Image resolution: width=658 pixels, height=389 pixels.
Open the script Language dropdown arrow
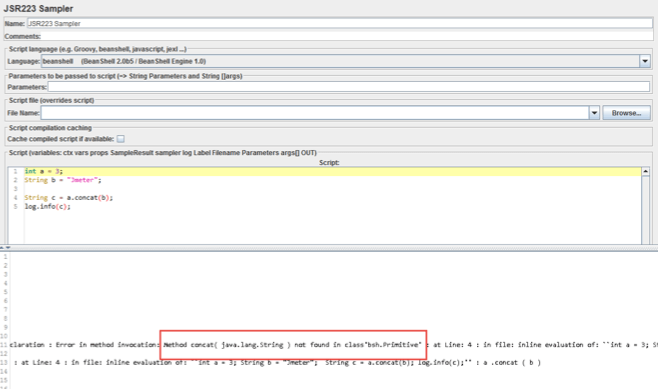coord(645,61)
